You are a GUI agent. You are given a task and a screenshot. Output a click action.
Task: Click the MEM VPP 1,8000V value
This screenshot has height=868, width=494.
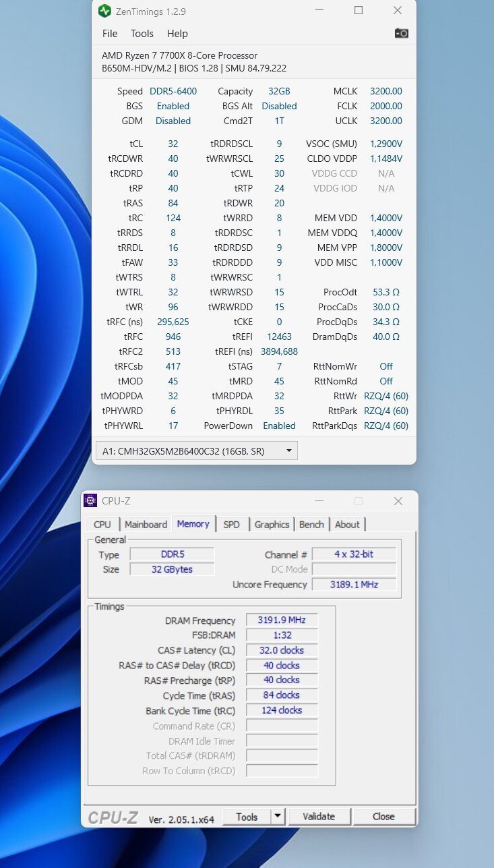pos(386,248)
